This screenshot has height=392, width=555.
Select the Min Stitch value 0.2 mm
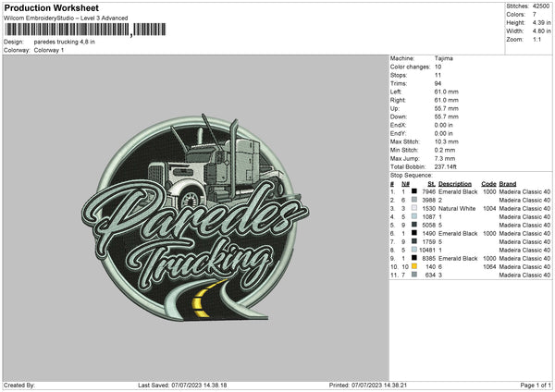coord(445,150)
